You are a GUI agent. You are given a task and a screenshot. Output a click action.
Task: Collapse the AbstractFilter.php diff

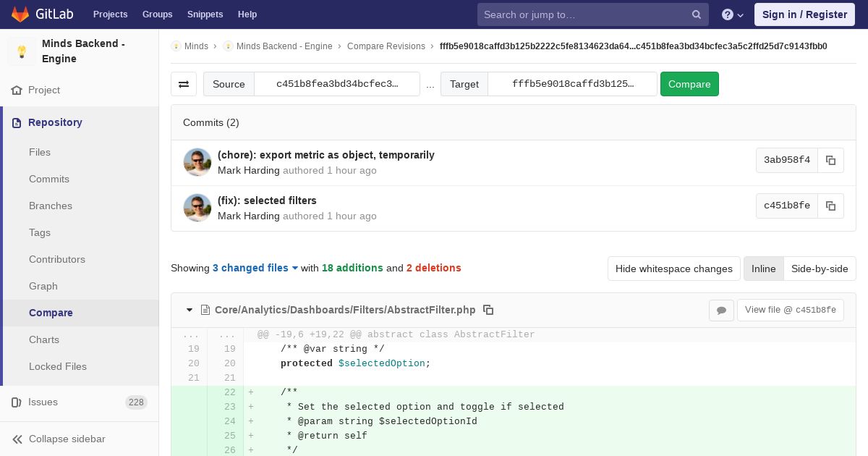(x=190, y=310)
